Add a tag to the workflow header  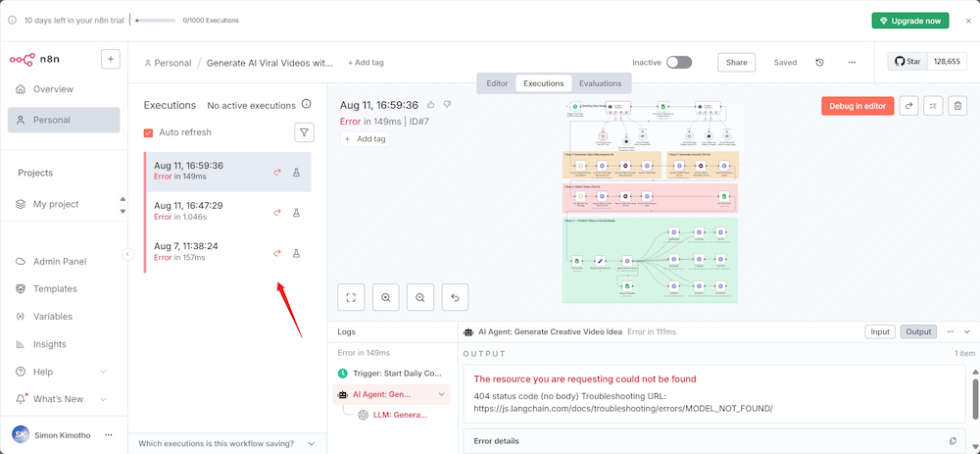click(366, 63)
